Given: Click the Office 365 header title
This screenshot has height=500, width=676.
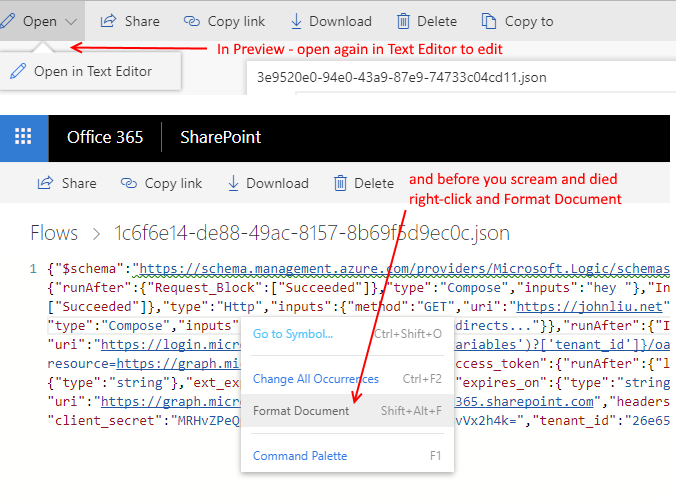Looking at the screenshot, I should 105,138.
